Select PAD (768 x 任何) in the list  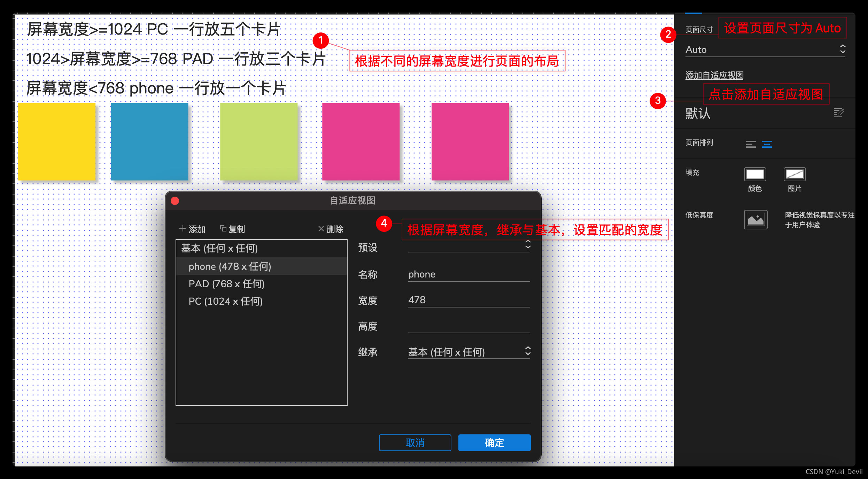pyautogui.click(x=226, y=284)
